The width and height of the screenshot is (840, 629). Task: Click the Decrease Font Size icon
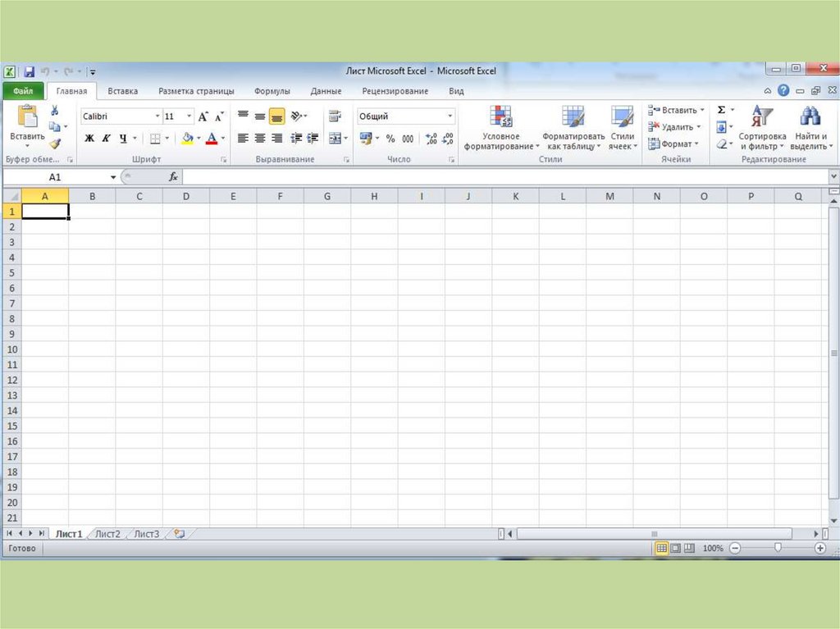pyautogui.click(x=219, y=116)
